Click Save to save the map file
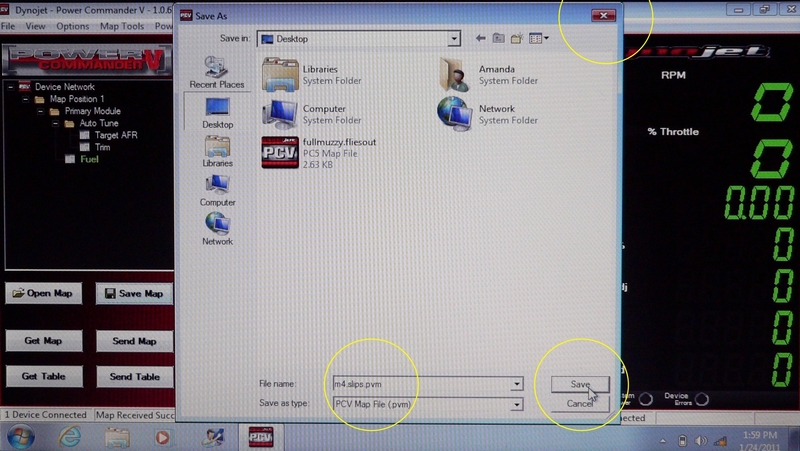The image size is (800, 451). tap(580, 384)
